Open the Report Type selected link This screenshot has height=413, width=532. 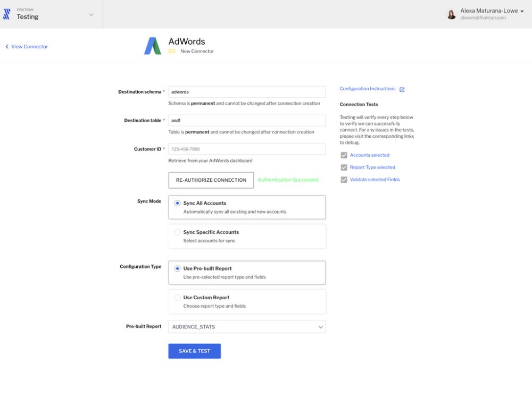pyautogui.click(x=372, y=167)
